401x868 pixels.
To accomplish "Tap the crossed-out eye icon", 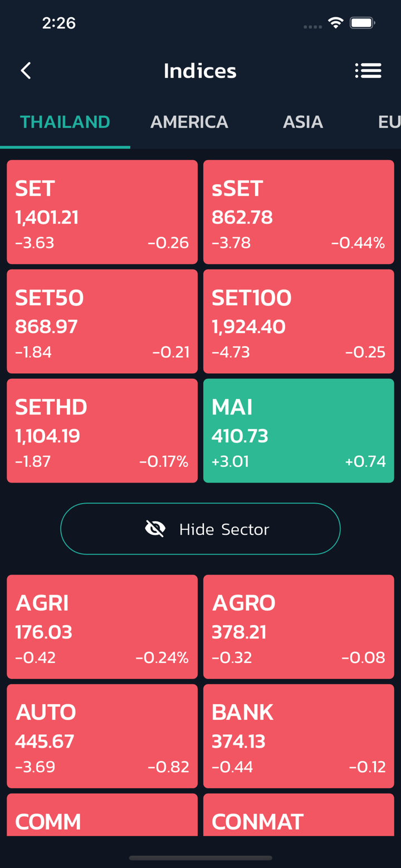I will pos(155,529).
